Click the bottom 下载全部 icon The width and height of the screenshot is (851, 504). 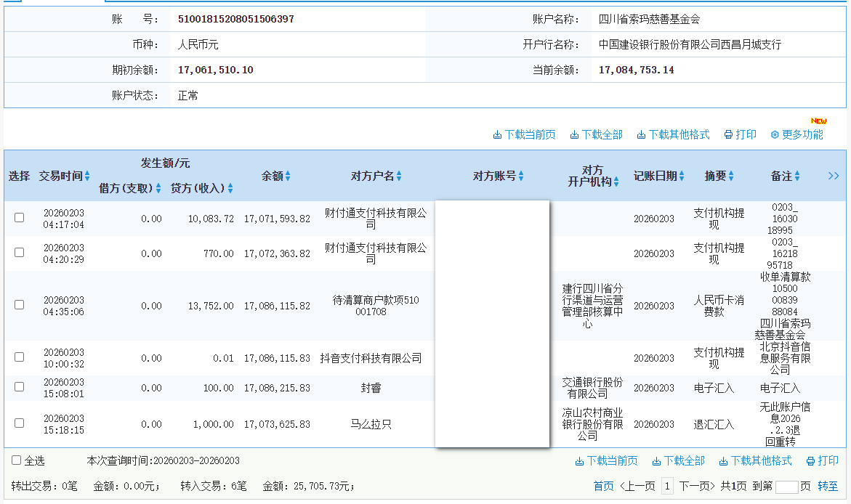[657, 460]
